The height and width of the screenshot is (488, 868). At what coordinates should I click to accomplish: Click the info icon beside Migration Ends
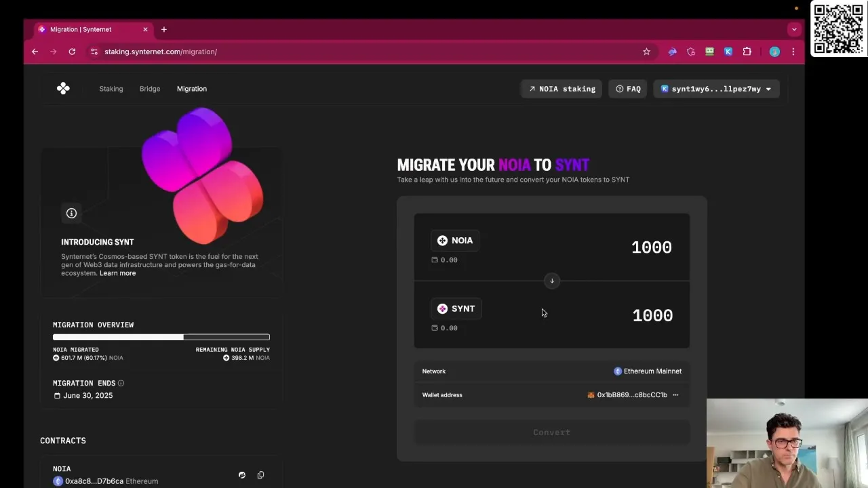[121, 383]
